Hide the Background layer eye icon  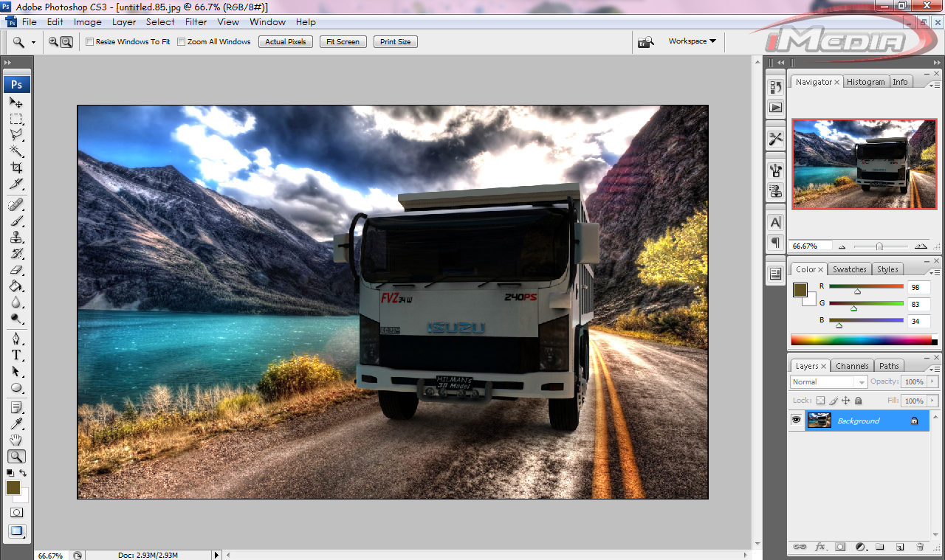pos(796,420)
